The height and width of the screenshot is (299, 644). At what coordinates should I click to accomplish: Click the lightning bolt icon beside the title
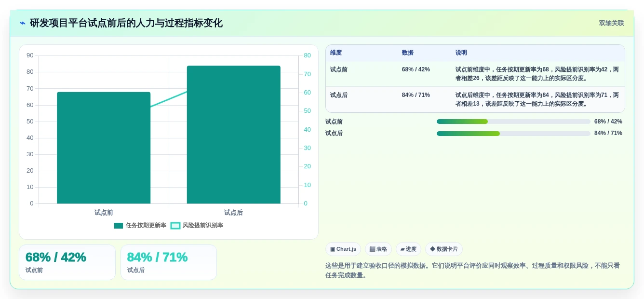[x=23, y=23]
